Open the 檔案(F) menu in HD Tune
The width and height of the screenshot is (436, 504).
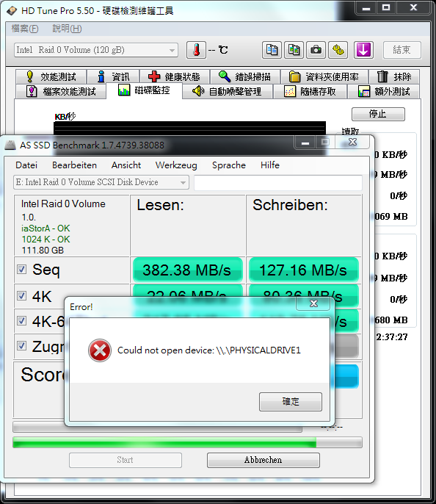point(25,29)
